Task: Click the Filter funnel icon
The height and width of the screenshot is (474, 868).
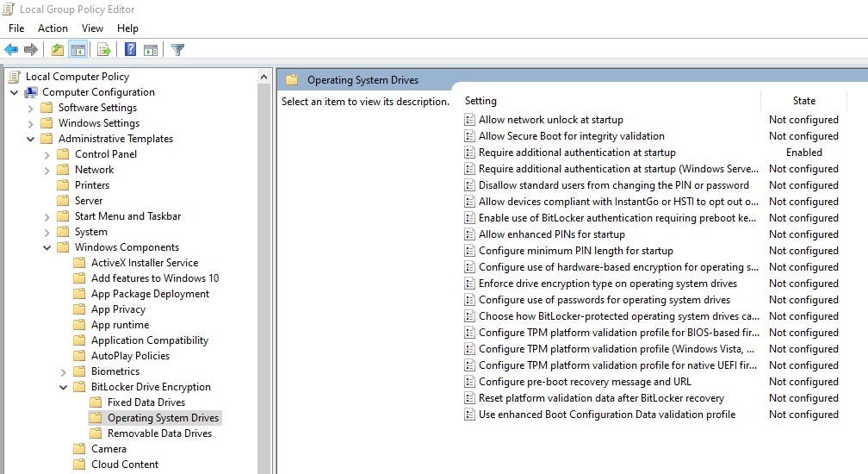Action: coord(177,50)
